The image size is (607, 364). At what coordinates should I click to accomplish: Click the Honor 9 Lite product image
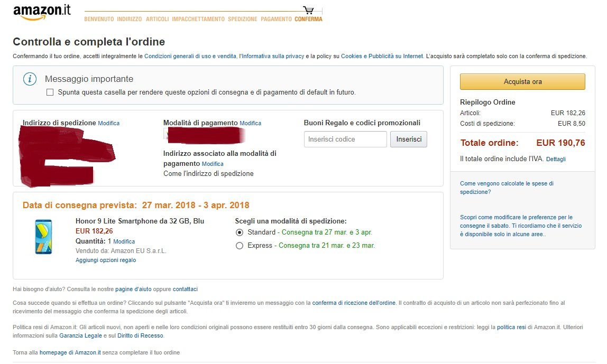point(43,237)
